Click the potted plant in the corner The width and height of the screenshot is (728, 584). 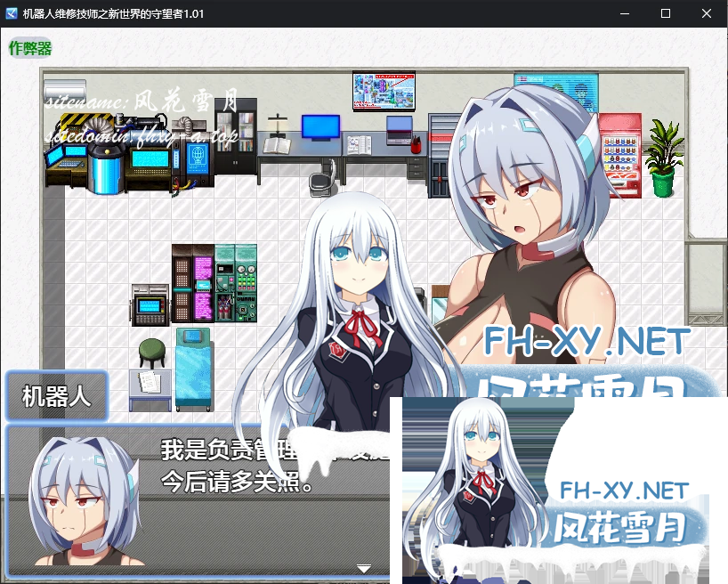663,158
